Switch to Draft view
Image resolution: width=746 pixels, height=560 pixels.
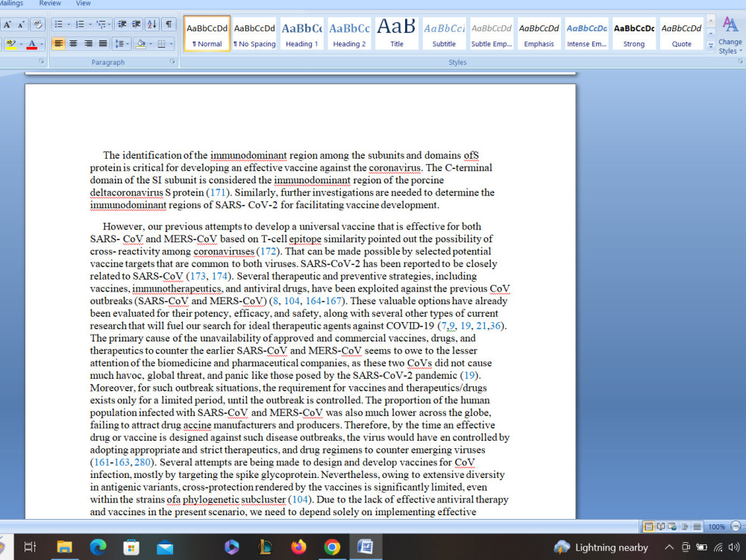coord(697,526)
